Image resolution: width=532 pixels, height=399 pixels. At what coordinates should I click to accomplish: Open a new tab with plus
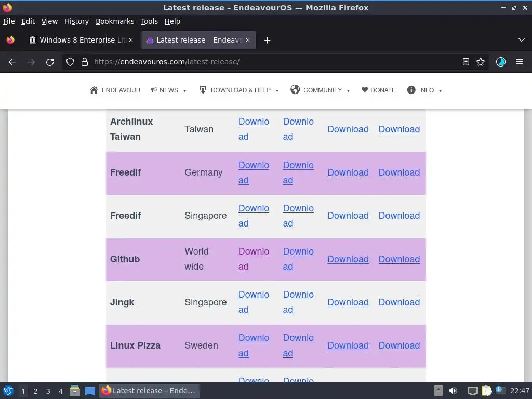(267, 41)
